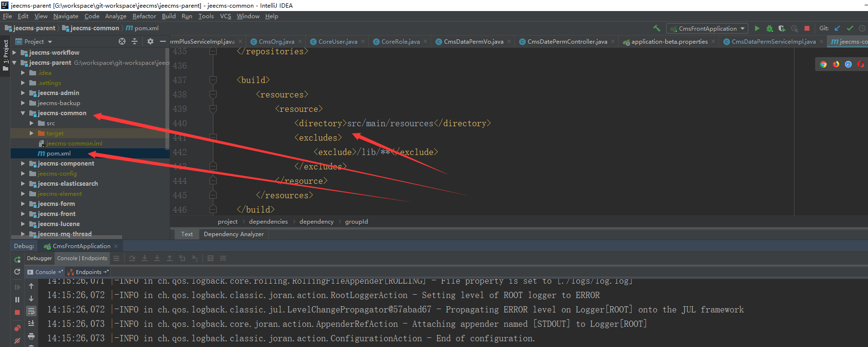868x347 pixels.
Task: Toggle soft-wrap in the console
Action: click(x=31, y=311)
